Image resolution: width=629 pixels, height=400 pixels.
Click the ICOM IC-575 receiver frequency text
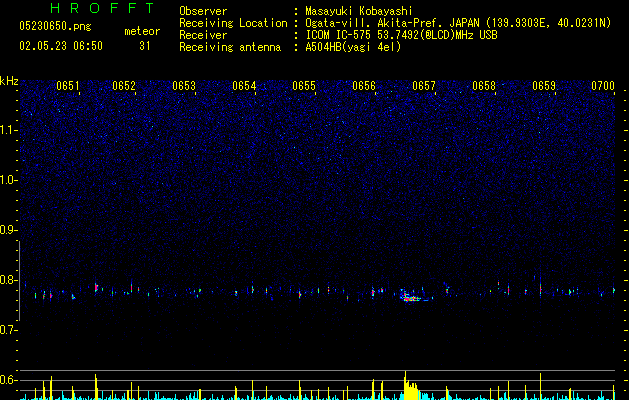click(x=401, y=35)
